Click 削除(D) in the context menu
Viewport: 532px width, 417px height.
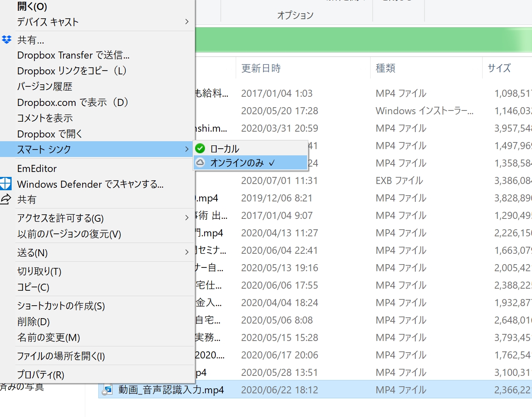(34, 321)
